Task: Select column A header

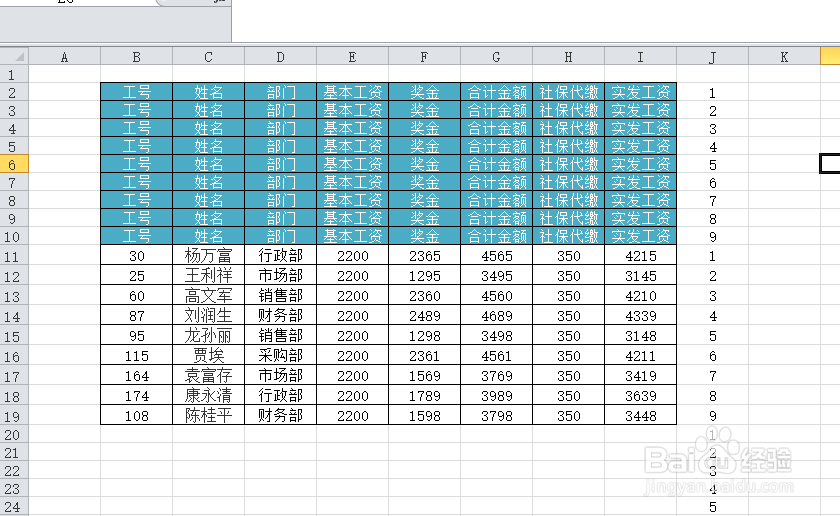Action: [64, 57]
